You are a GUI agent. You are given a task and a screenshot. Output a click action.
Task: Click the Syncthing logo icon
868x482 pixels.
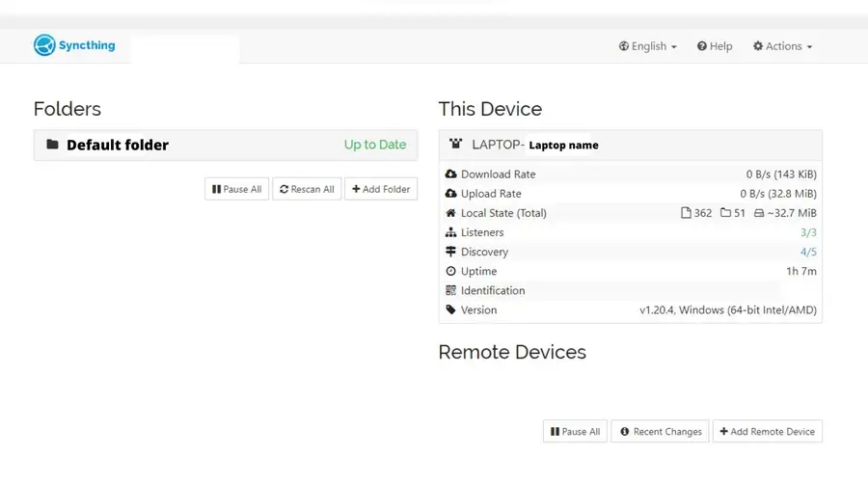(44, 45)
